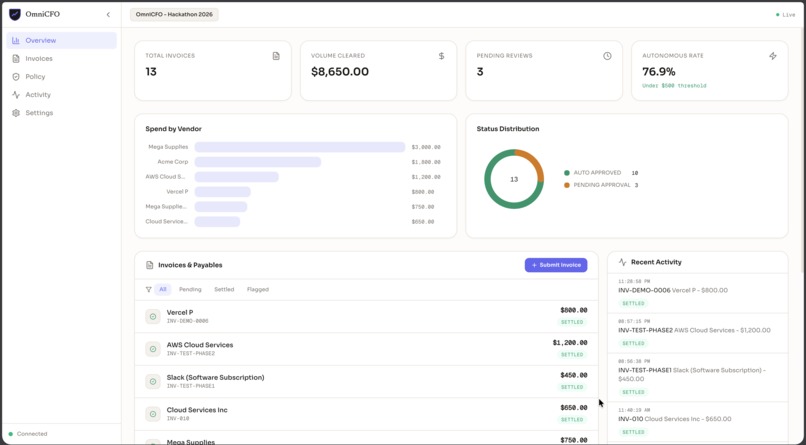Click the Vercel P spend bar

(223, 192)
